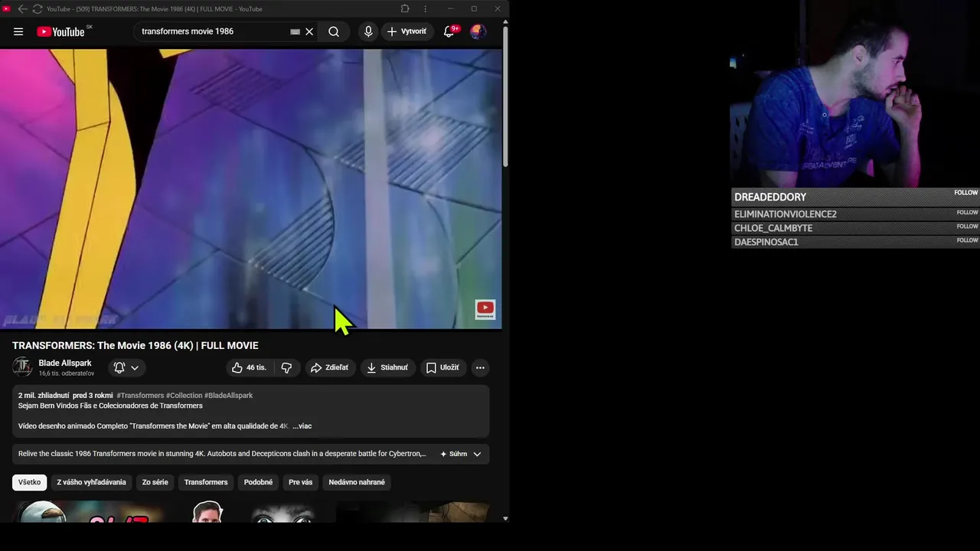Click the magnifier search button
980x551 pixels.
334,31
